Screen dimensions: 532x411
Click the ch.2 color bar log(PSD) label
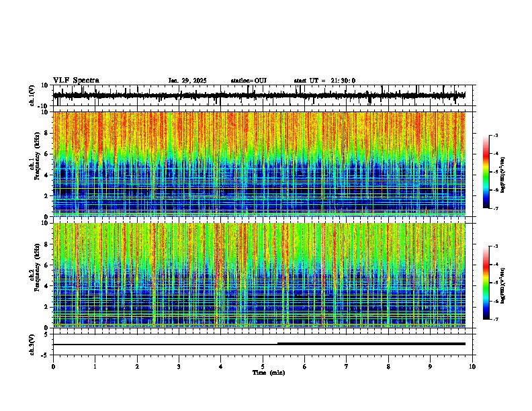click(x=503, y=285)
